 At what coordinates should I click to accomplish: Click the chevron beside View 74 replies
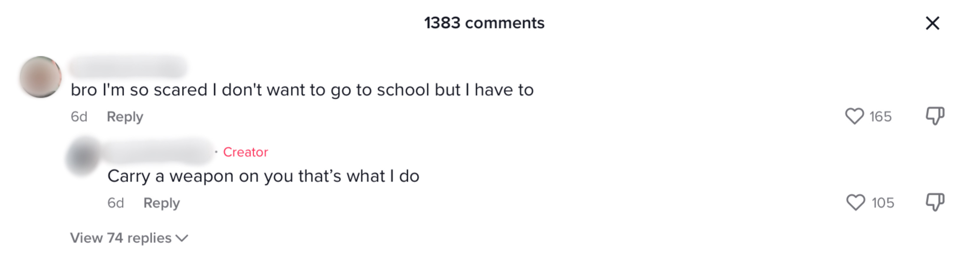pyautogui.click(x=182, y=238)
